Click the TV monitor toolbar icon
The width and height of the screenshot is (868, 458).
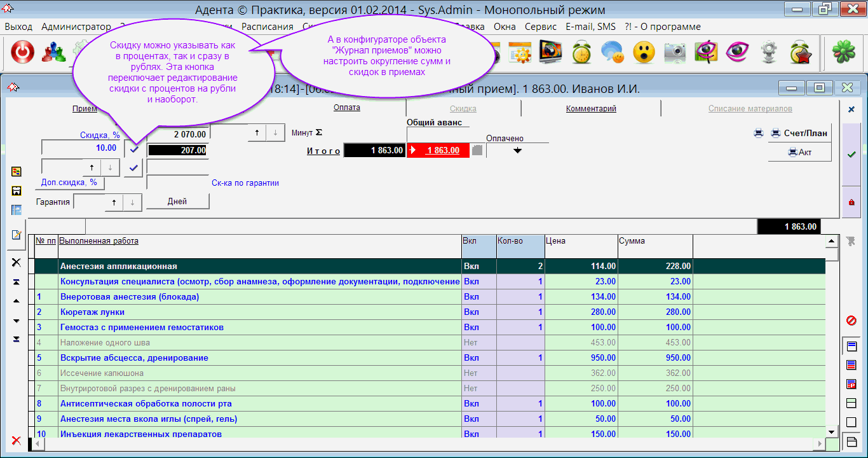click(x=550, y=52)
